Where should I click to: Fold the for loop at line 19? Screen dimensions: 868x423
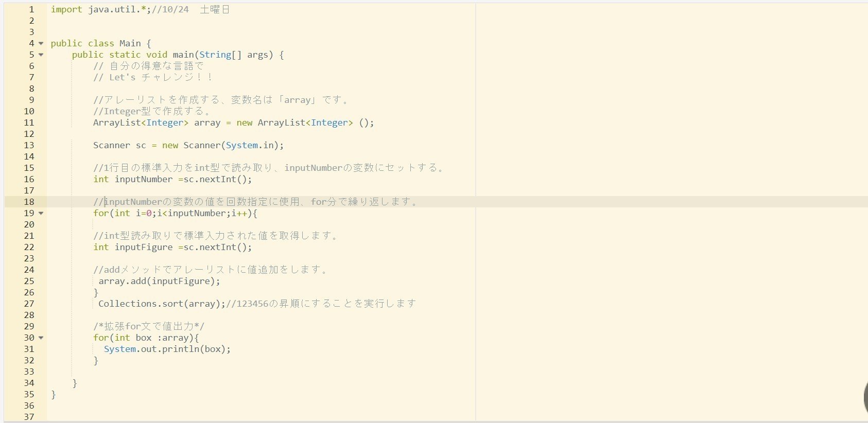tap(41, 214)
